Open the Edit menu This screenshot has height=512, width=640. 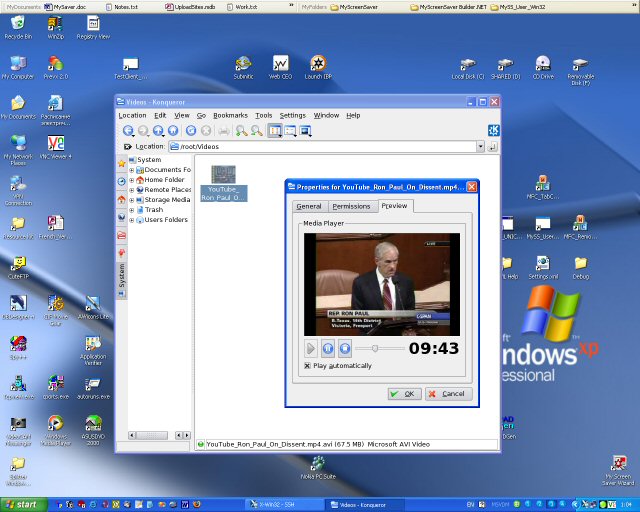[160, 116]
